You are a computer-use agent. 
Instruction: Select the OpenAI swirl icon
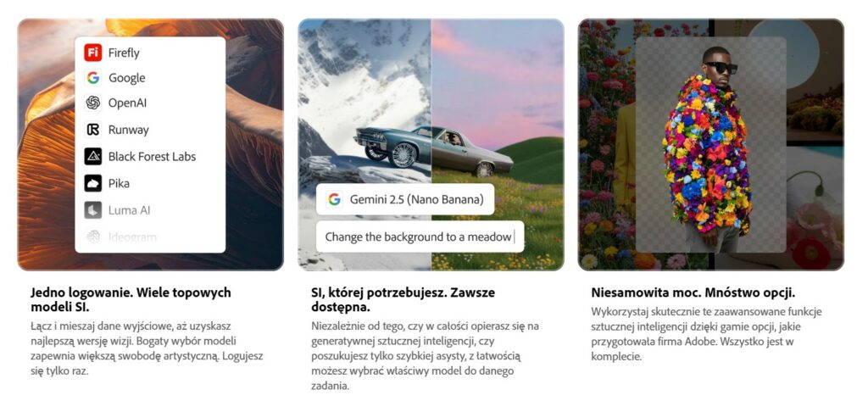(x=93, y=103)
